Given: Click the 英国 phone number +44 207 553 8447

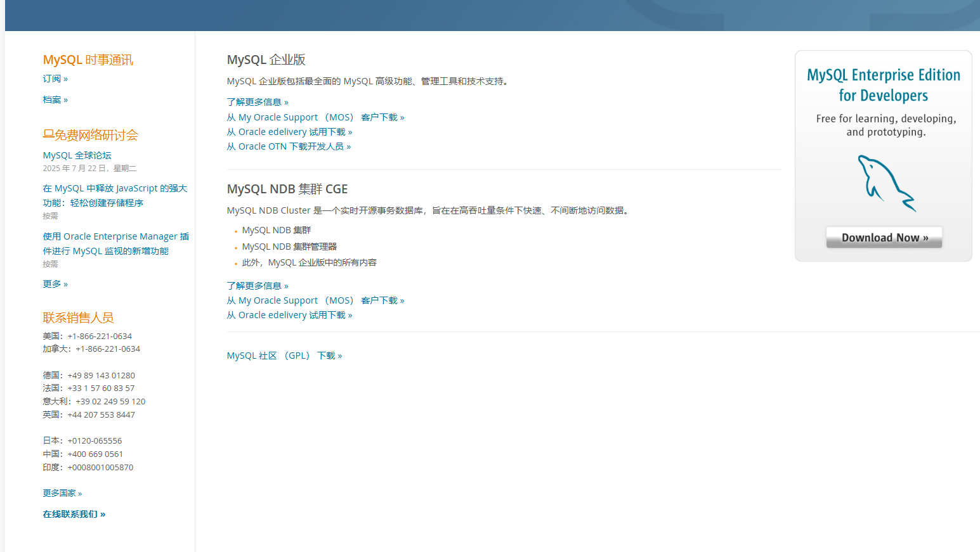Looking at the screenshot, I should [x=101, y=414].
